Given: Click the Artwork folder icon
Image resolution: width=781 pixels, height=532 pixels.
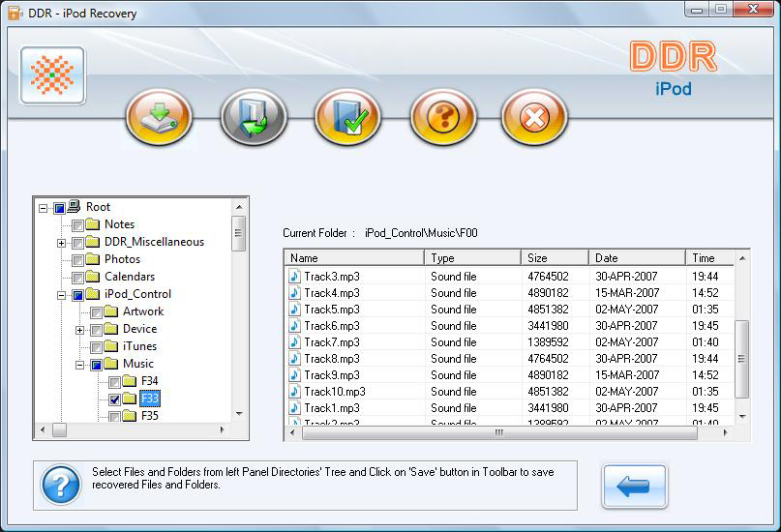Looking at the screenshot, I should (x=111, y=311).
